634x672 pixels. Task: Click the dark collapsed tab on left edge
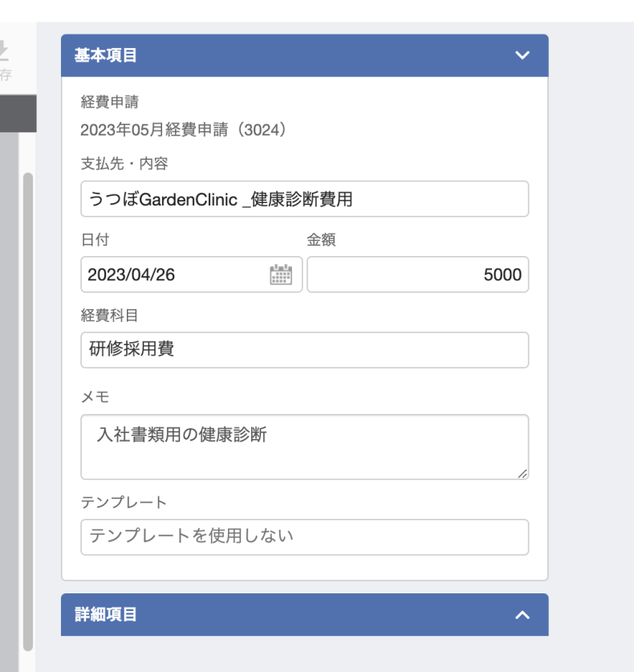click(18, 112)
